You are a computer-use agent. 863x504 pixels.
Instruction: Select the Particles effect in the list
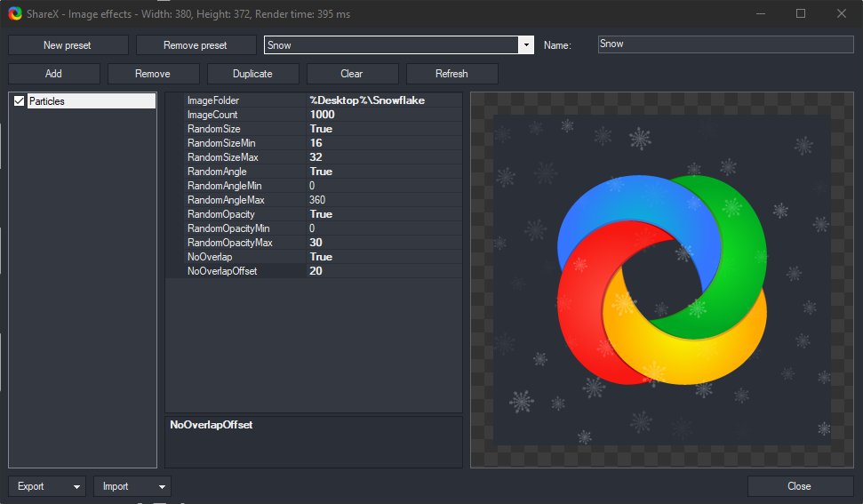pos(92,100)
